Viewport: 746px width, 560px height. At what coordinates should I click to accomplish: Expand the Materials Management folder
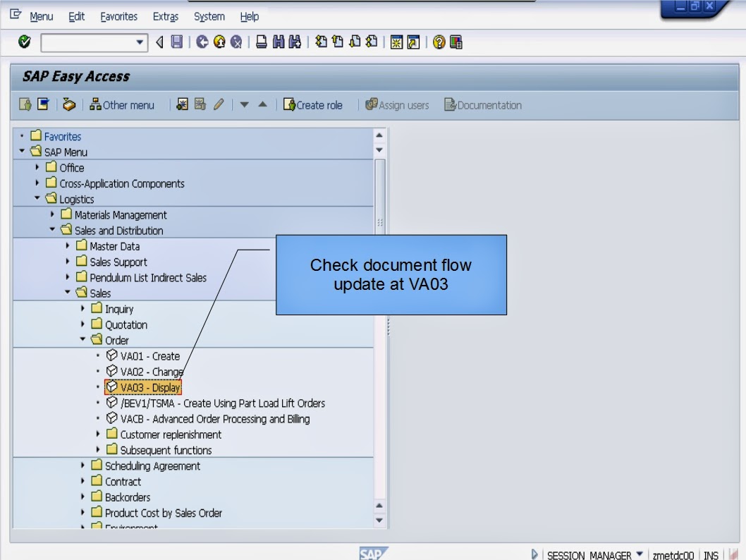tap(52, 214)
